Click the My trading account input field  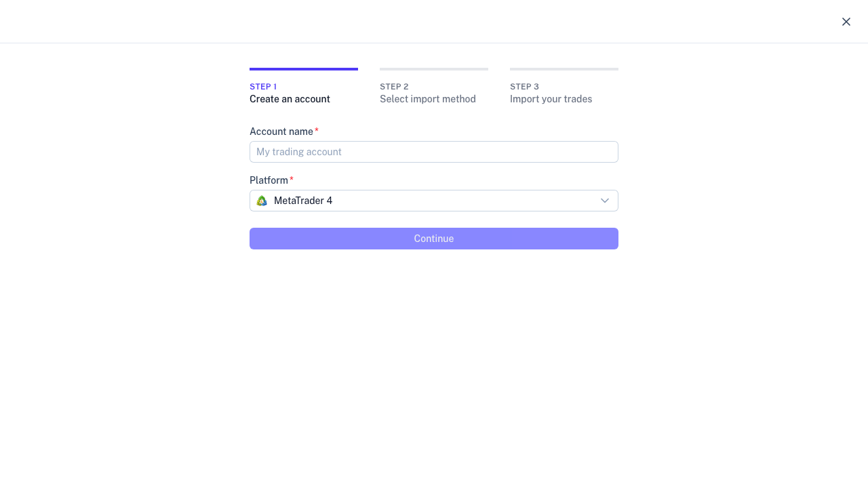434,152
